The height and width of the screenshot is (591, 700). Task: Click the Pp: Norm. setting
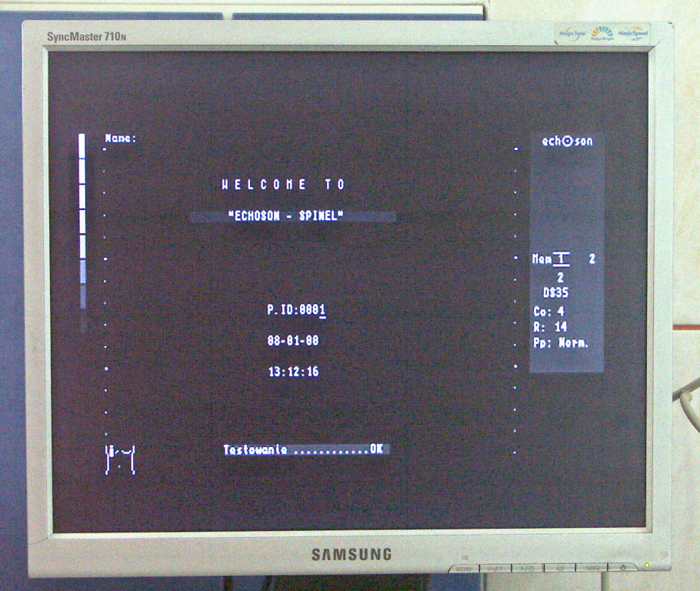561,343
